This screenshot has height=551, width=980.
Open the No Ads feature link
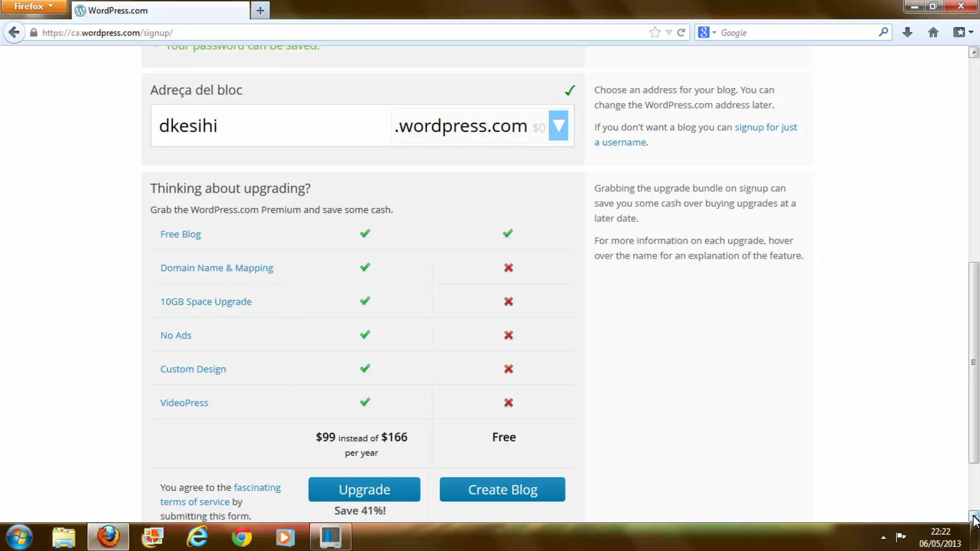coord(176,335)
